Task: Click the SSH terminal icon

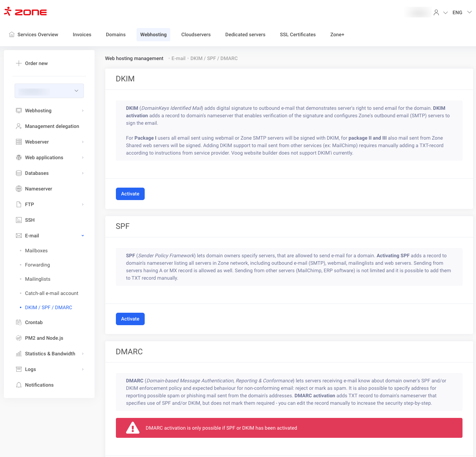Action: (x=19, y=220)
